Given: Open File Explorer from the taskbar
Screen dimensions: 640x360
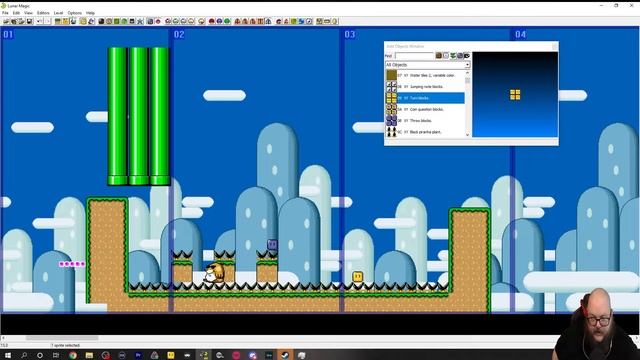Looking at the screenshot, I should point(89,355).
